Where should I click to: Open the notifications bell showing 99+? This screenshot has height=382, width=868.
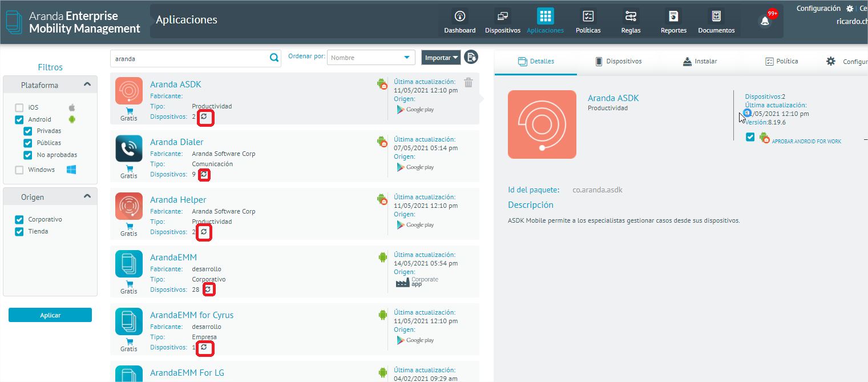(x=765, y=21)
